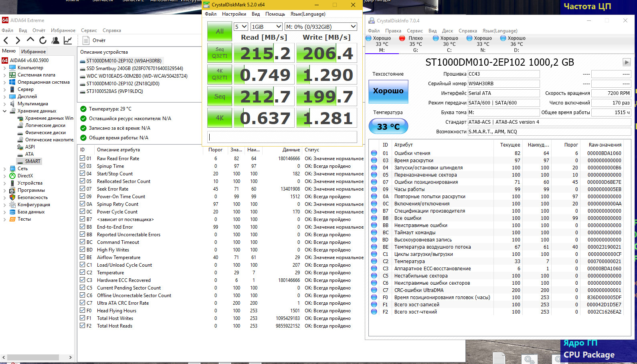Screen dimensions: 637x364
Task: Expand Устройства tree node
Action: [4, 183]
